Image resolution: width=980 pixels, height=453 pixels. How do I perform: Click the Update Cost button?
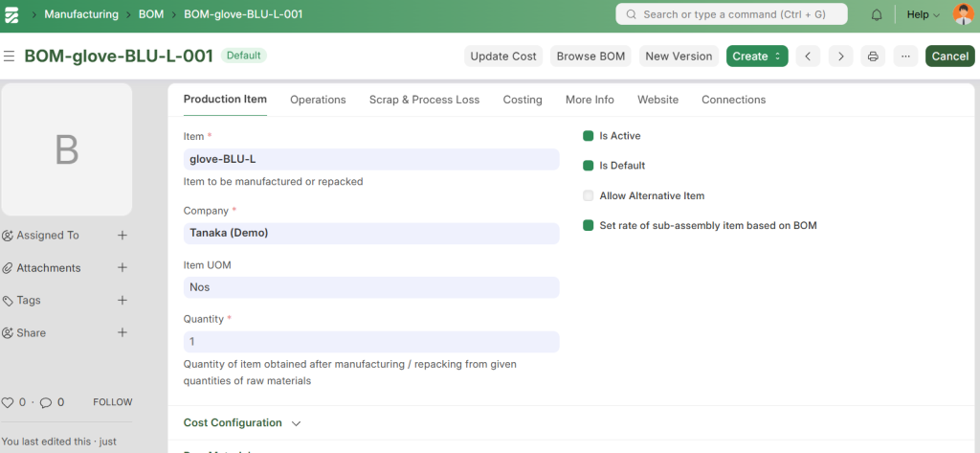[503, 57]
